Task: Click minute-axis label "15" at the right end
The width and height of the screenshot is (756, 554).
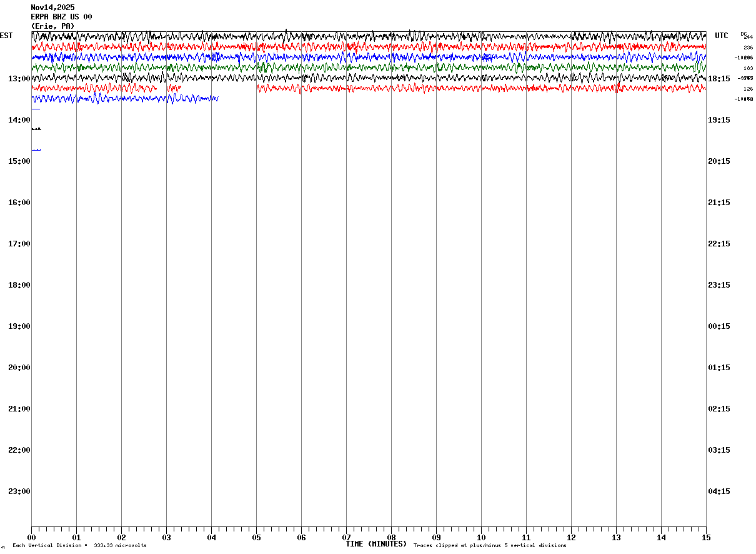Action: 706,538
